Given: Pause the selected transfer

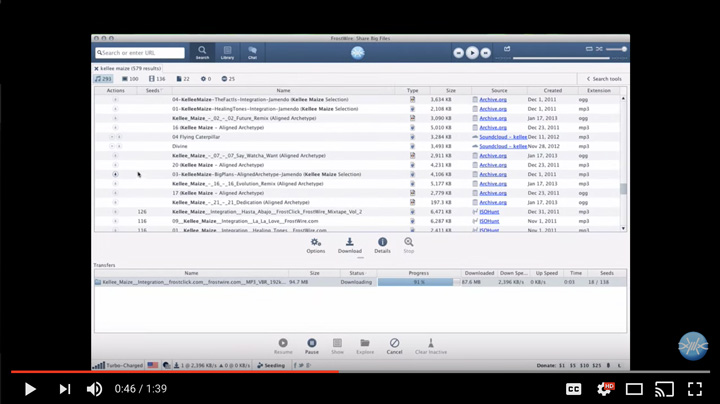Looking at the screenshot, I should 312,346.
